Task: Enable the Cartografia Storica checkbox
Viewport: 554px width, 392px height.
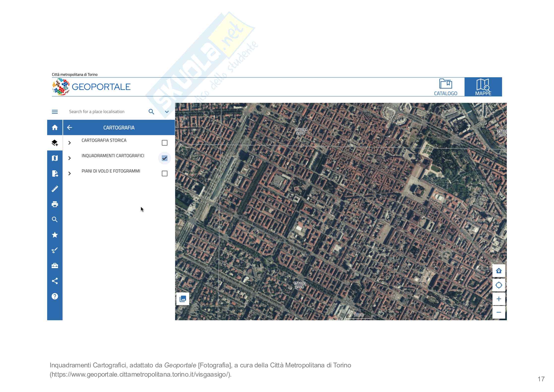Action: pyautogui.click(x=164, y=143)
